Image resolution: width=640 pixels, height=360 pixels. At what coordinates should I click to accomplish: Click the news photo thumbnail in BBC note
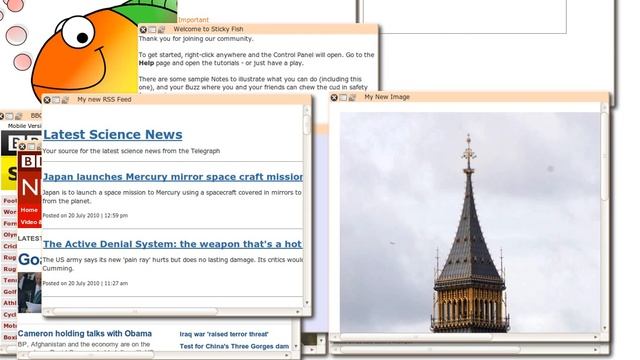29,293
